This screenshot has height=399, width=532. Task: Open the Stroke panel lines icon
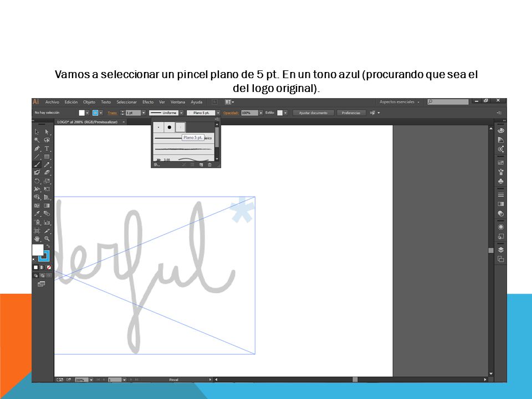coord(500,195)
